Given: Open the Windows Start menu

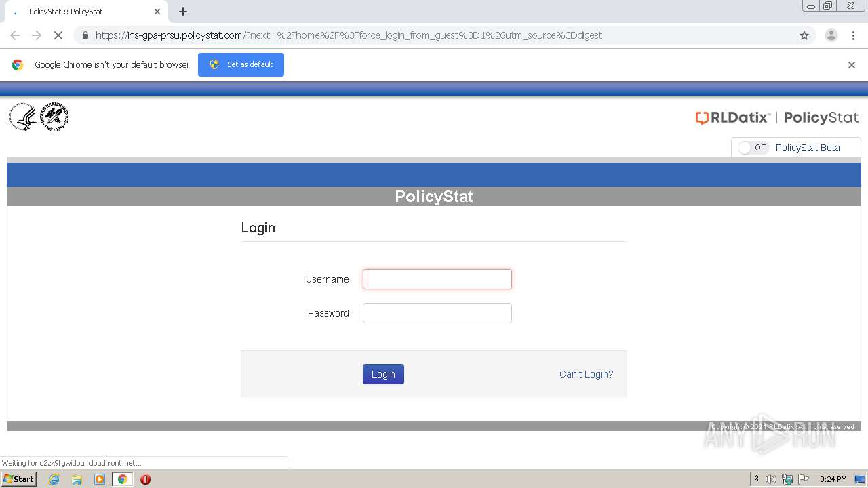Looking at the screenshot, I should (x=18, y=479).
